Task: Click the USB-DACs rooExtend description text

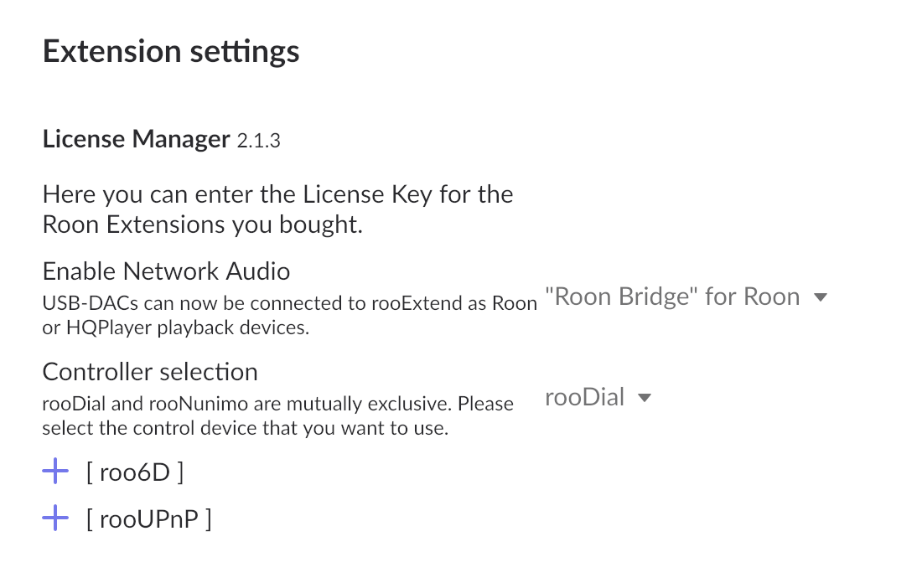Action: [290, 316]
